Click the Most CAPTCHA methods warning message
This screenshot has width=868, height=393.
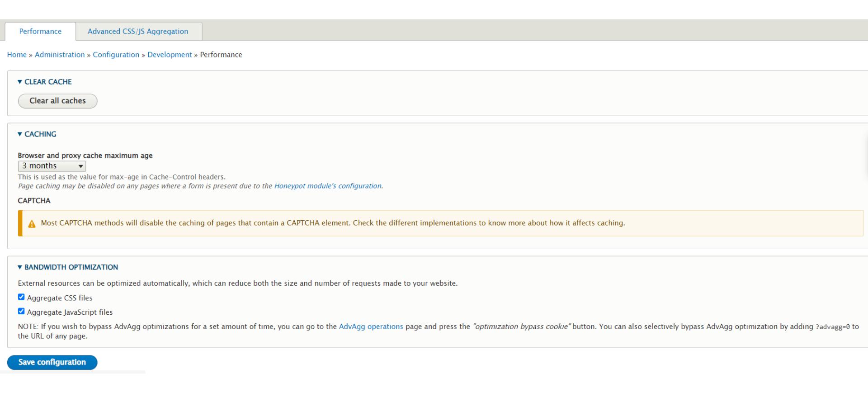tap(333, 223)
